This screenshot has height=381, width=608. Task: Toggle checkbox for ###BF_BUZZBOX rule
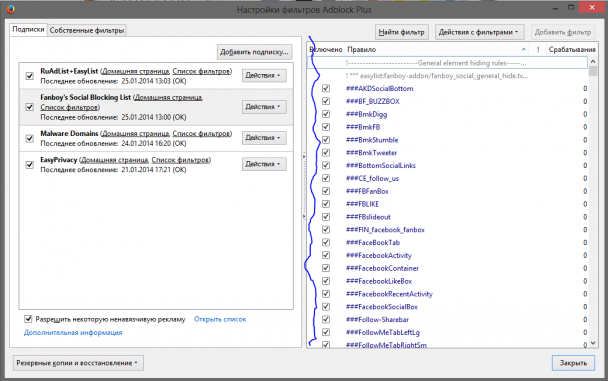[x=326, y=101]
